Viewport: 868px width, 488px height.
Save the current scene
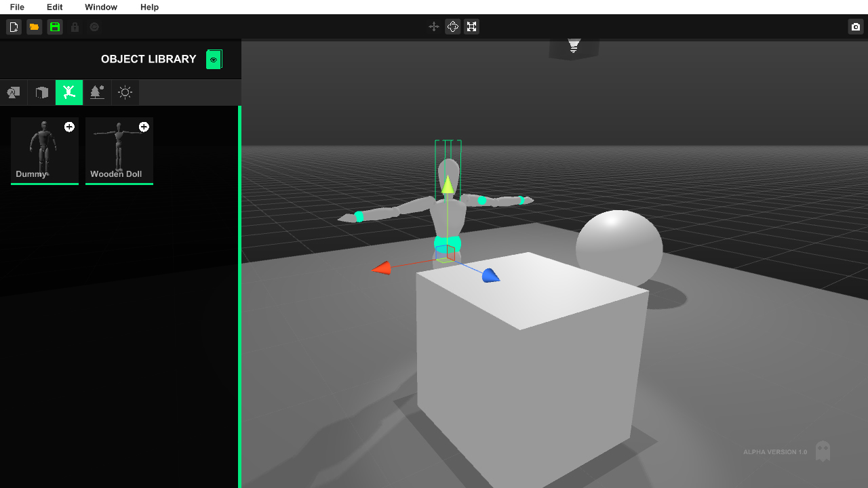54,26
